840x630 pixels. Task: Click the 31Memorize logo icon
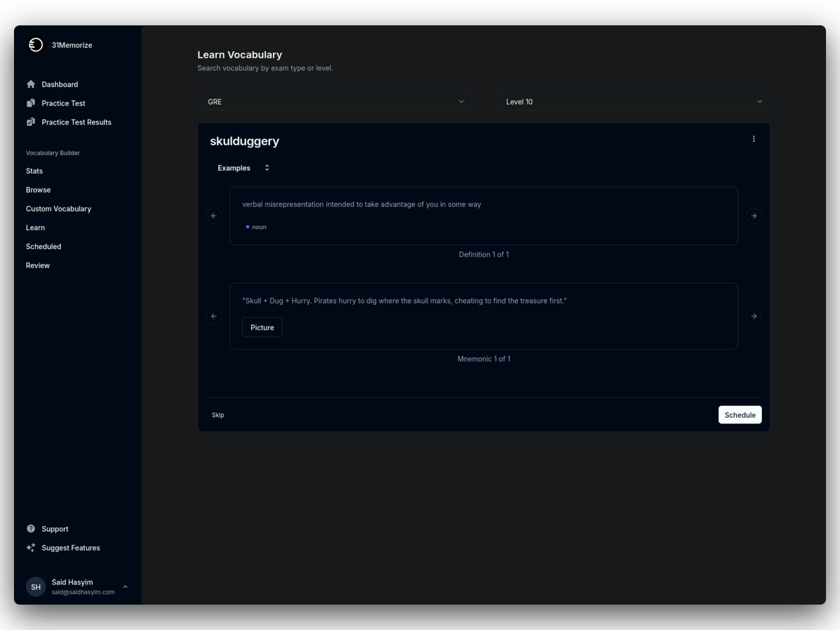[35, 45]
